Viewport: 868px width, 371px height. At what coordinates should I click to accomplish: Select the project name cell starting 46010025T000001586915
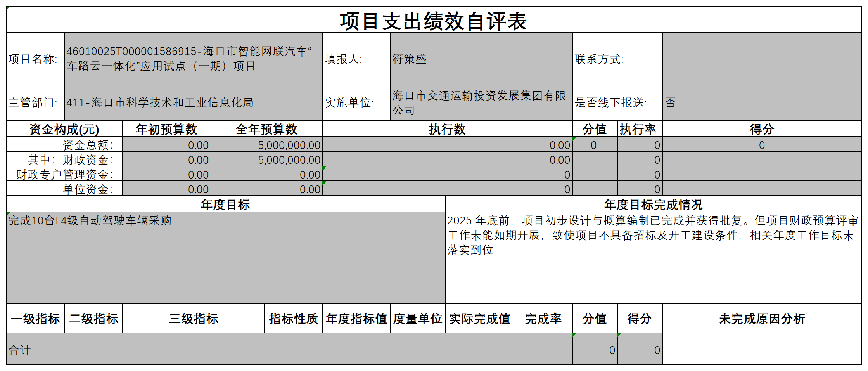pos(194,58)
